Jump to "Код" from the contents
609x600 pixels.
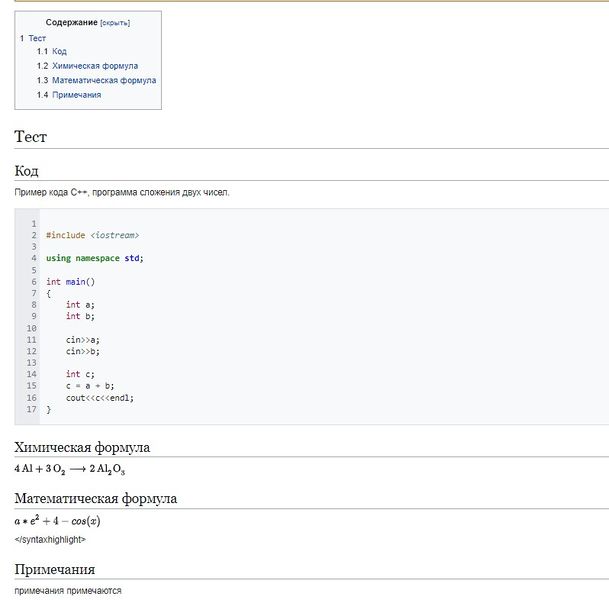59,51
